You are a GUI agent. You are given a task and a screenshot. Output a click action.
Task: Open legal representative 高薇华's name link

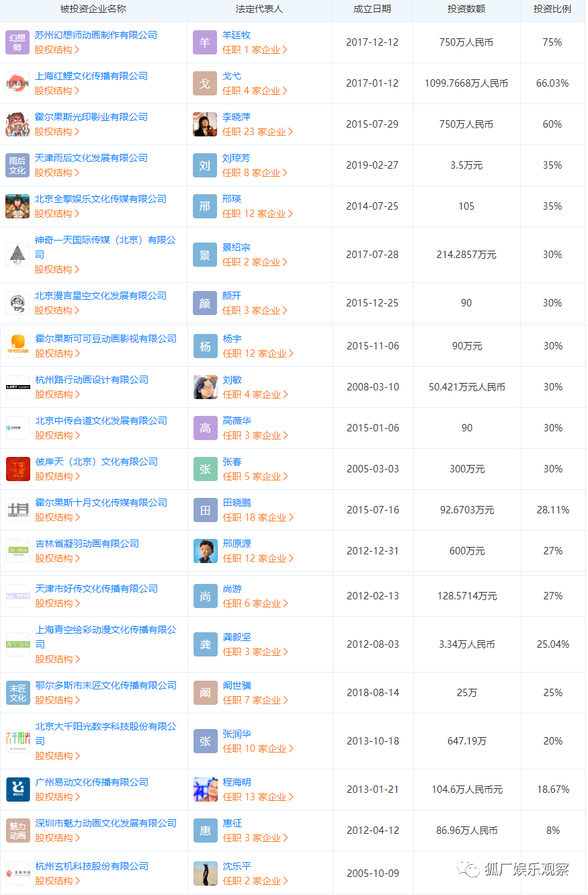(x=237, y=421)
